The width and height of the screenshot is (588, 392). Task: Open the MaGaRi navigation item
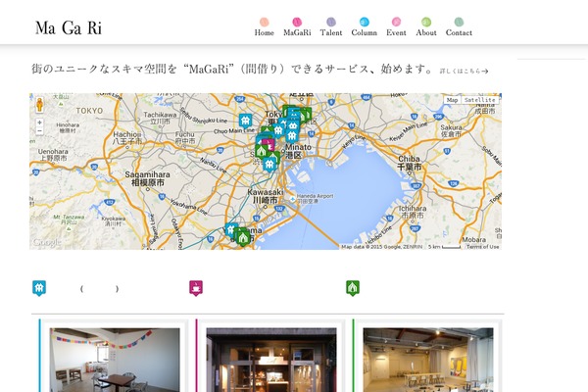click(297, 26)
